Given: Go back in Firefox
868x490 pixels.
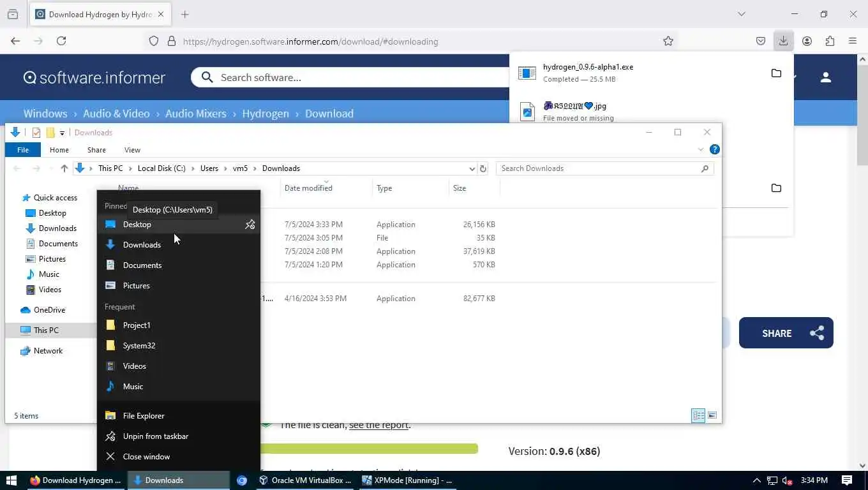Looking at the screenshot, I should click(x=15, y=41).
